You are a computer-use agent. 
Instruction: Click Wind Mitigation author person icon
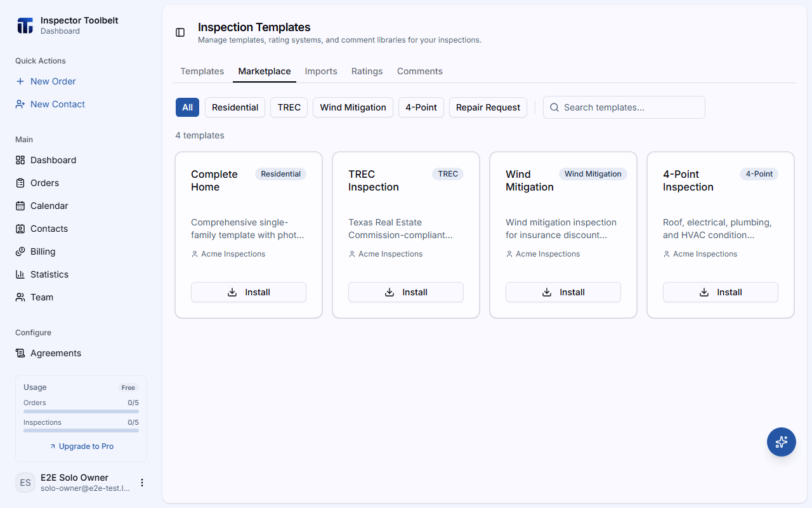coord(509,254)
